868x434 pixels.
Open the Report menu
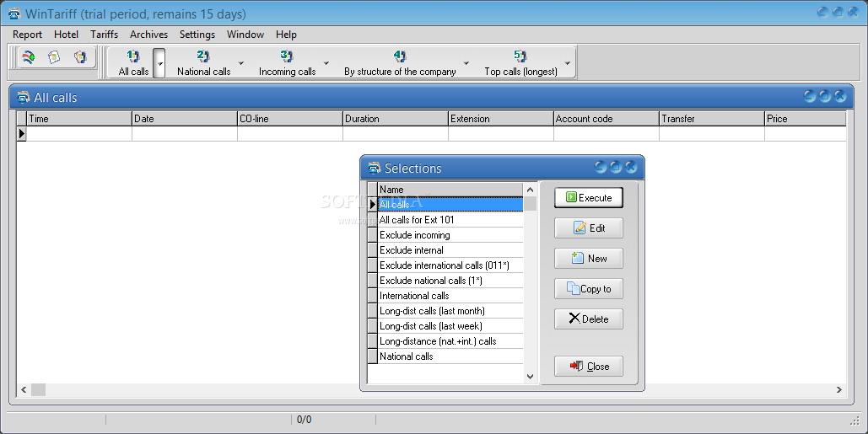pyautogui.click(x=27, y=35)
